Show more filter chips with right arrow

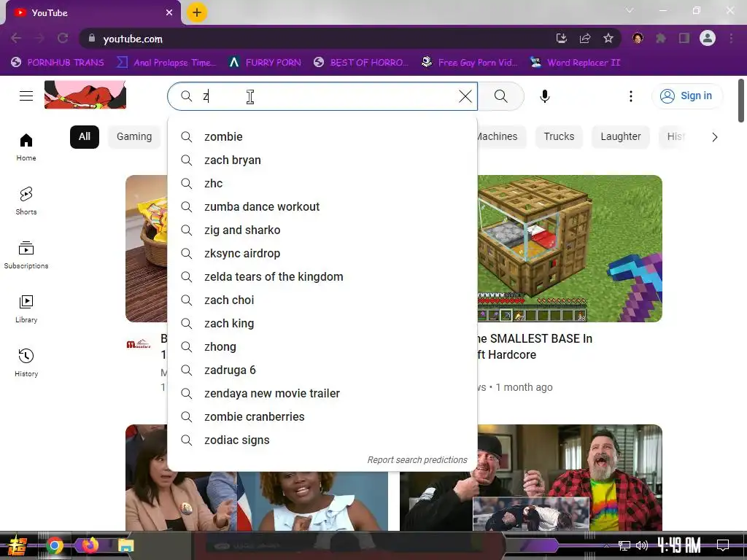[714, 137]
